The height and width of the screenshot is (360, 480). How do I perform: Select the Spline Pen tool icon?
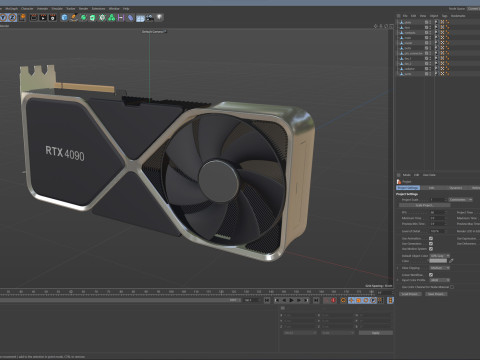point(74,17)
